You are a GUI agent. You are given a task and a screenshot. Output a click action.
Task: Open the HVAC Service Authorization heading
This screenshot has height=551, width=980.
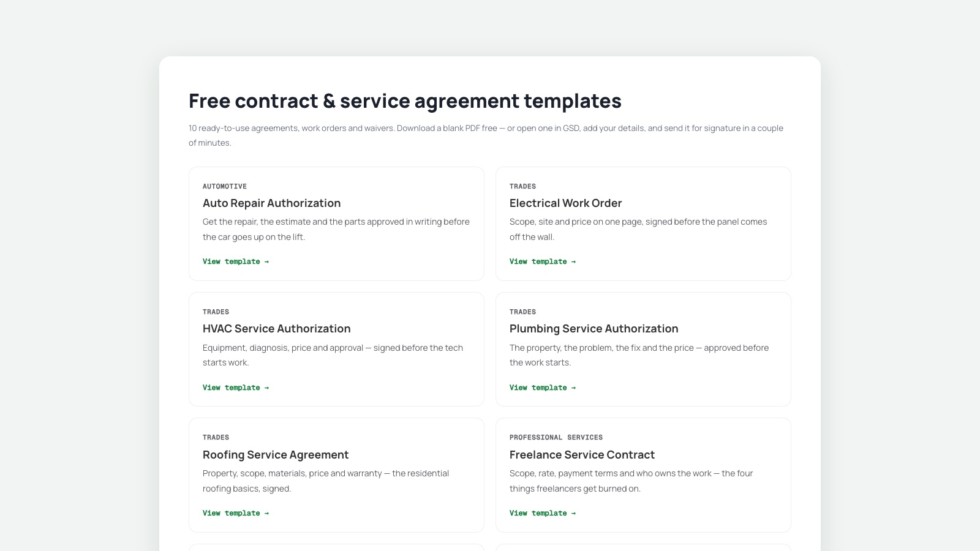tap(277, 329)
